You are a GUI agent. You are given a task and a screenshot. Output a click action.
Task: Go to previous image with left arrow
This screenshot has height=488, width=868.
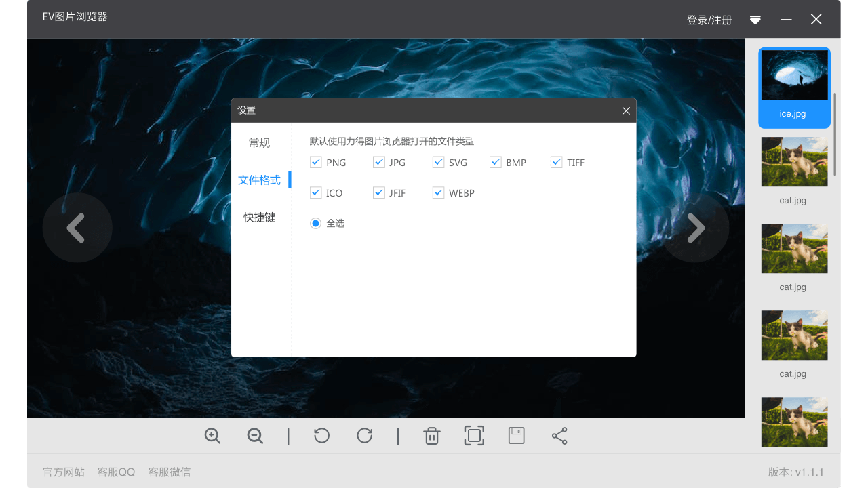[x=77, y=228]
